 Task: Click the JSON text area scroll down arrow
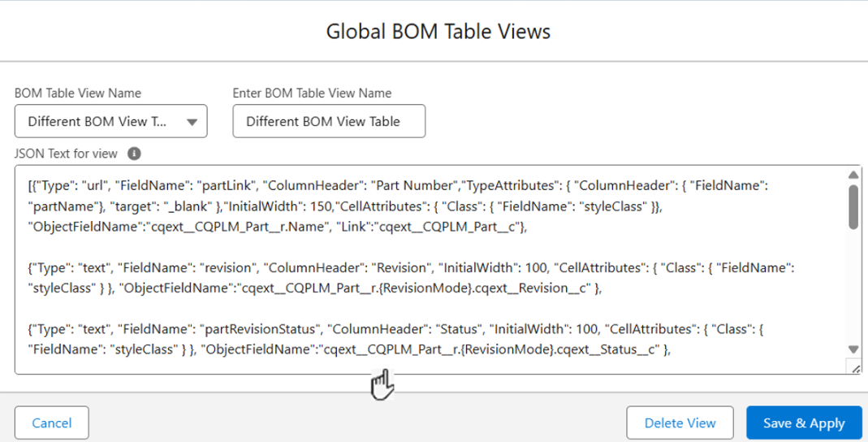[x=853, y=349]
